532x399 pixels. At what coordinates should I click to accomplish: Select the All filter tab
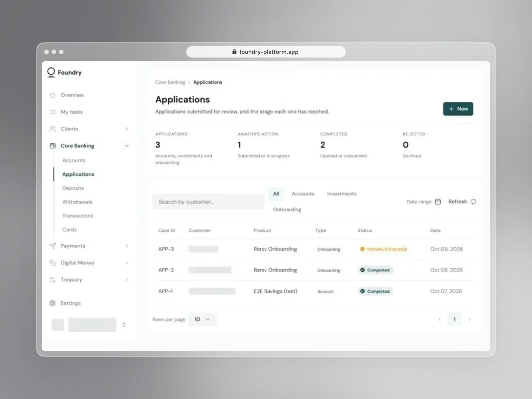point(276,194)
